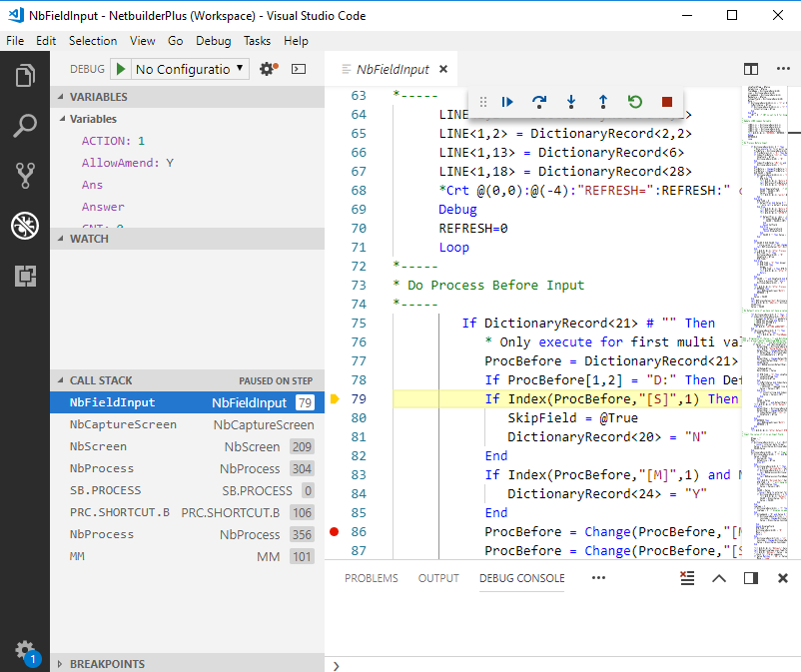This screenshot has width=801, height=672.
Task: Select PRC.SHORTCUT.B frame at line 106
Action: [187, 512]
